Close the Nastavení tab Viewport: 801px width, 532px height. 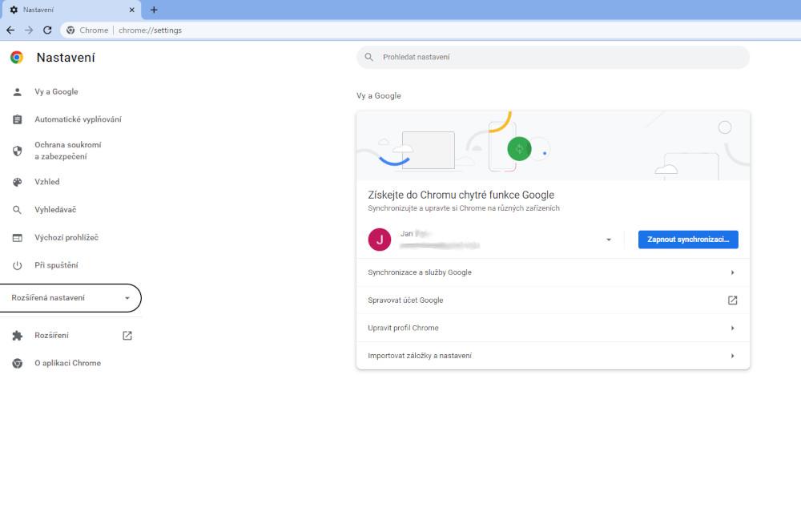tap(132, 10)
